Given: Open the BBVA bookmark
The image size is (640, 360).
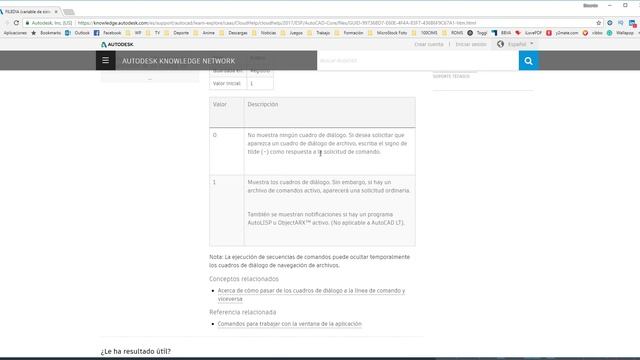Looking at the screenshot, I should pyautogui.click(x=502, y=33).
